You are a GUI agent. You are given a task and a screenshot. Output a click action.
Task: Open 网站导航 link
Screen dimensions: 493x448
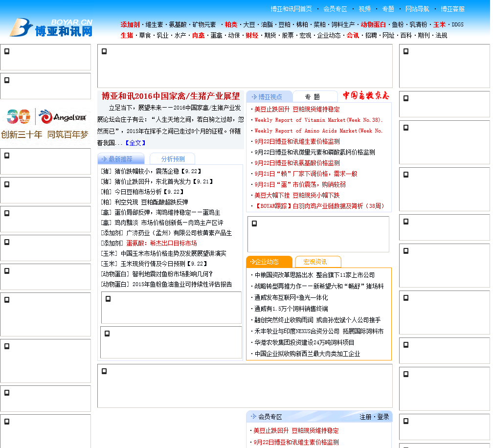point(417,9)
